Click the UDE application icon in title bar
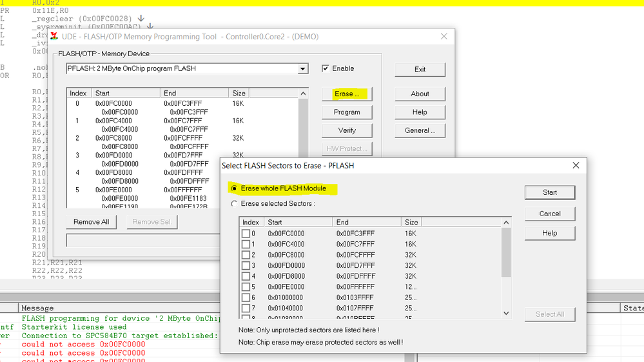The width and height of the screenshot is (644, 362). [x=55, y=36]
